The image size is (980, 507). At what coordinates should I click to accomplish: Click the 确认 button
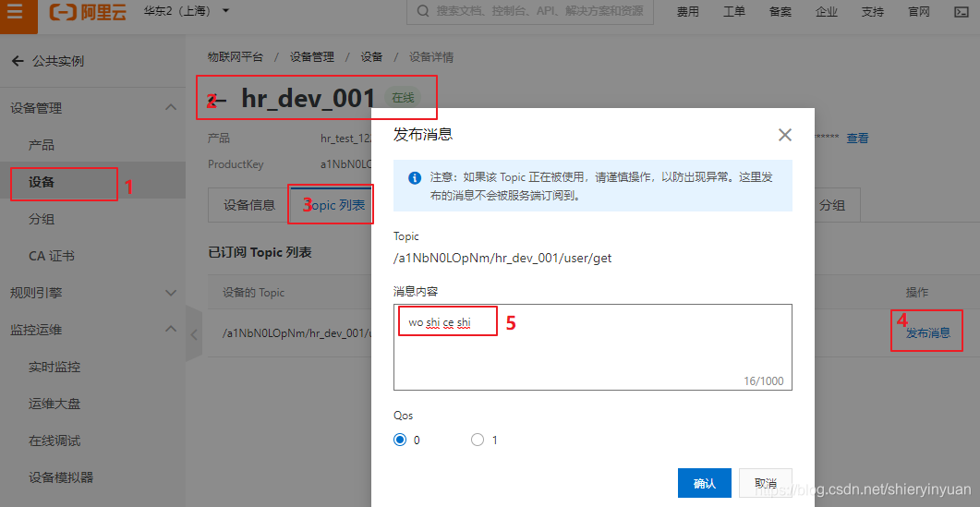coord(705,483)
